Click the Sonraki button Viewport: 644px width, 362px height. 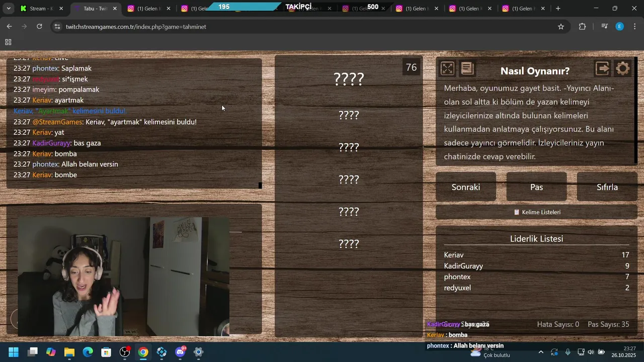tap(466, 187)
